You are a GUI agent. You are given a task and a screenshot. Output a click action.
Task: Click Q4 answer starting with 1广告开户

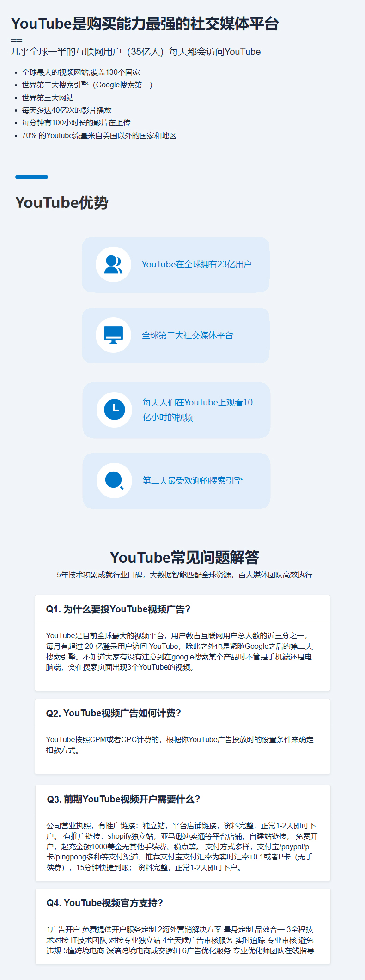181,940
